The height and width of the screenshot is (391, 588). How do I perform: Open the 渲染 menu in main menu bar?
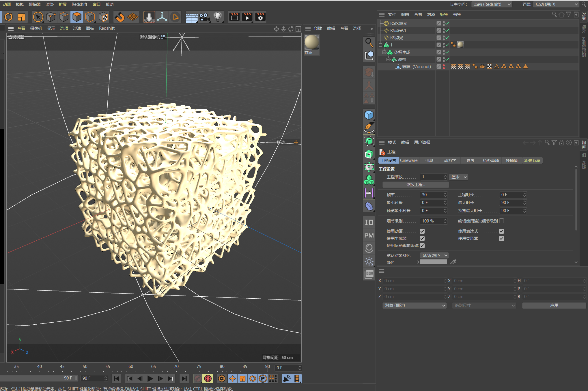pos(50,4)
